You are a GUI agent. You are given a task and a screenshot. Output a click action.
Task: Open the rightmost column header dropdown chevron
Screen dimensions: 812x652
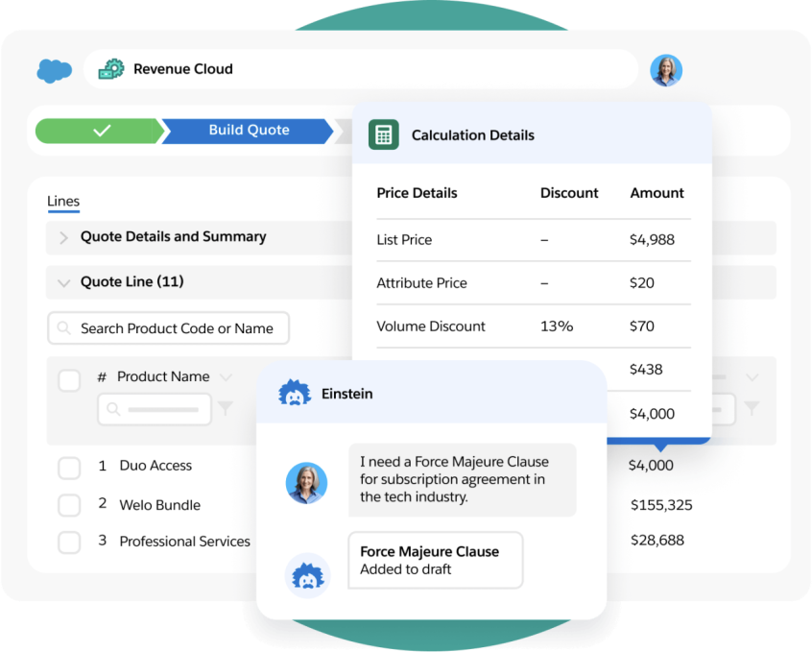752,377
